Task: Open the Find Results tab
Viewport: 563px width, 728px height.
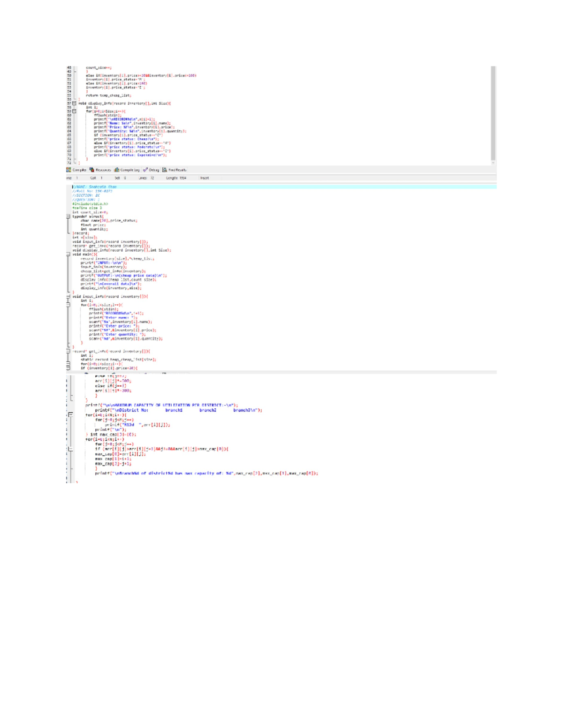Action: coord(174,170)
